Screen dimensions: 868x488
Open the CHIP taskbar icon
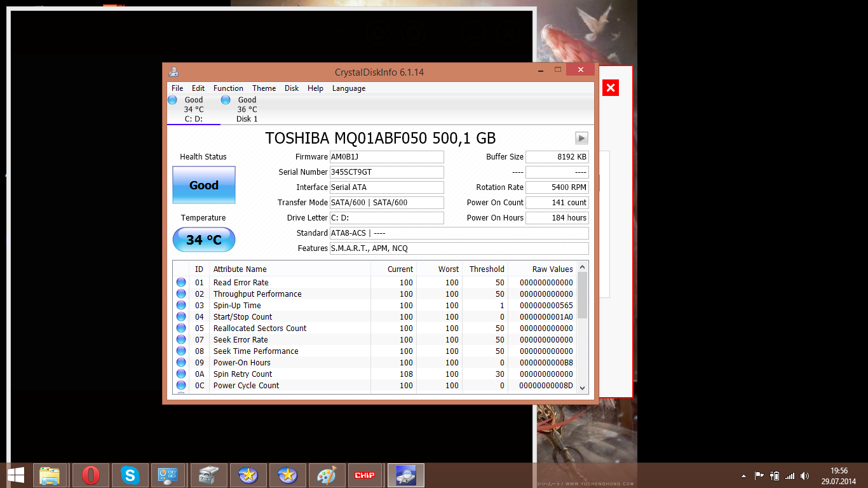365,475
